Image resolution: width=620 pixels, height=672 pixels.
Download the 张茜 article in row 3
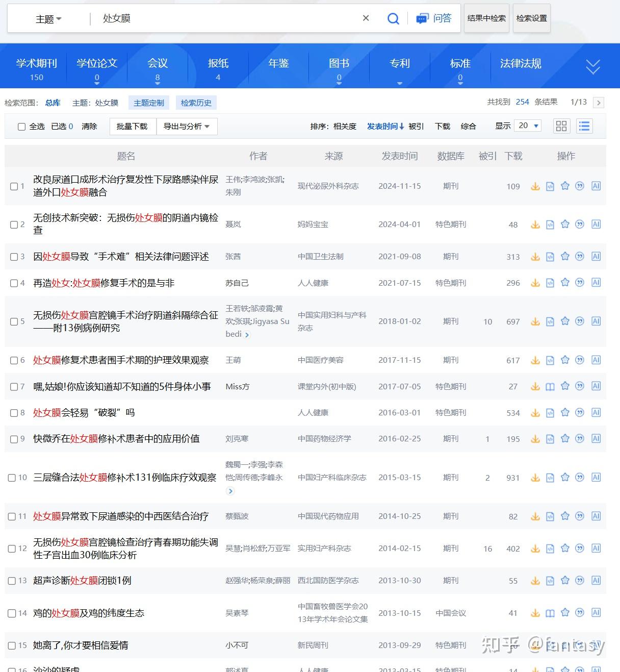click(535, 257)
